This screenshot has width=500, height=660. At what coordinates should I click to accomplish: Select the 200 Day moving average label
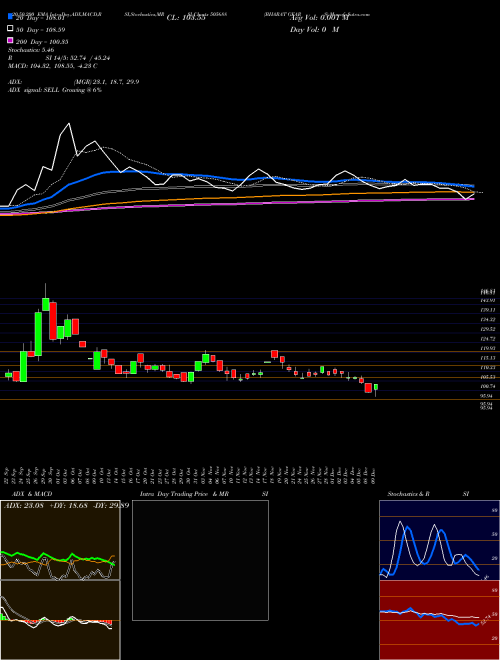click(42, 42)
